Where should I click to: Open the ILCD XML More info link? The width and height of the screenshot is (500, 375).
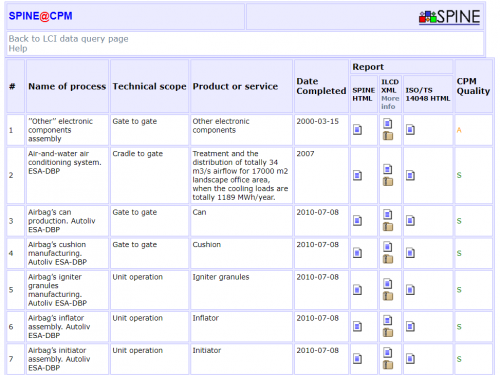coord(390,102)
